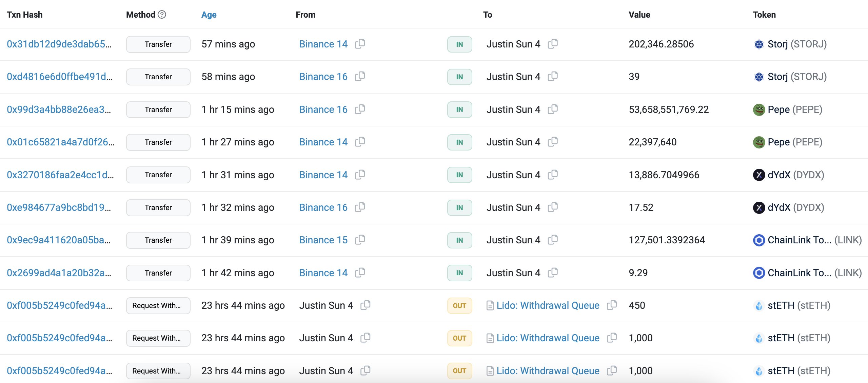Copy Lido Withdrawal Queue address in 450 stETH row
868x383 pixels.
tap(611, 305)
